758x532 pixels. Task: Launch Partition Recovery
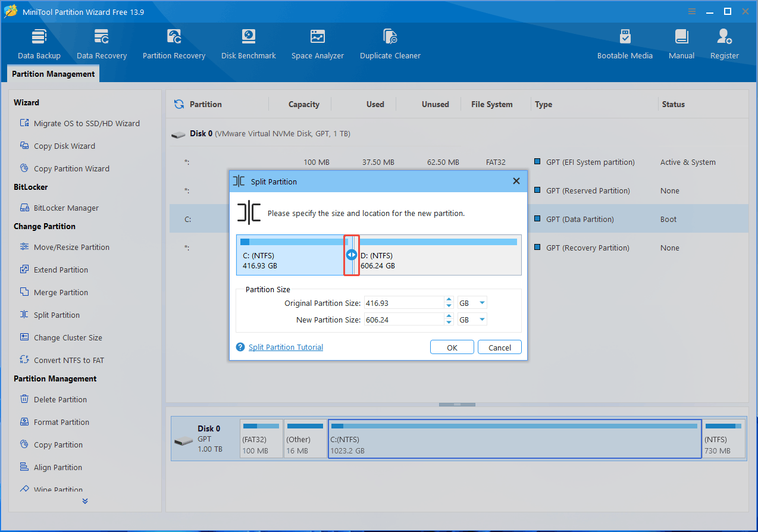pyautogui.click(x=174, y=44)
